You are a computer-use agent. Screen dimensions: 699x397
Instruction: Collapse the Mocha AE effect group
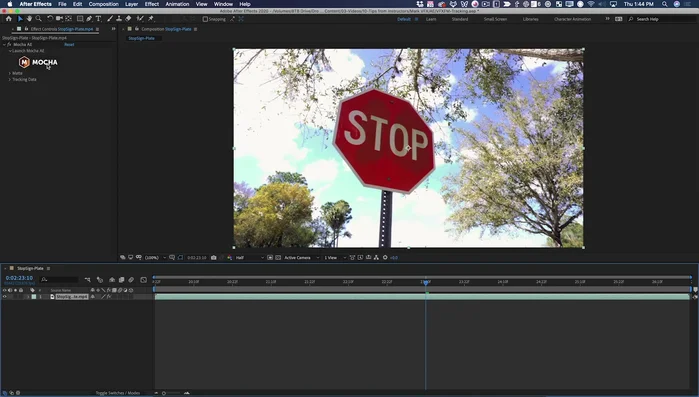4,45
